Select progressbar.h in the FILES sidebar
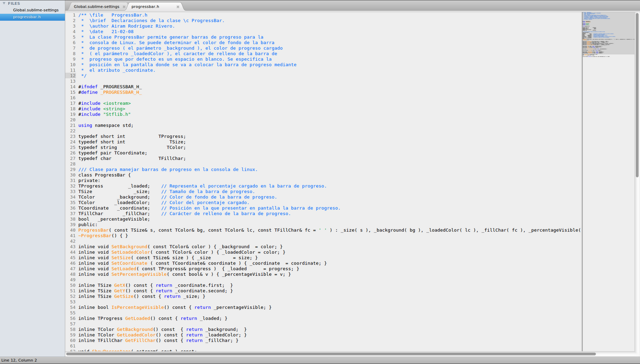This screenshot has width=640, height=364. coord(27,16)
